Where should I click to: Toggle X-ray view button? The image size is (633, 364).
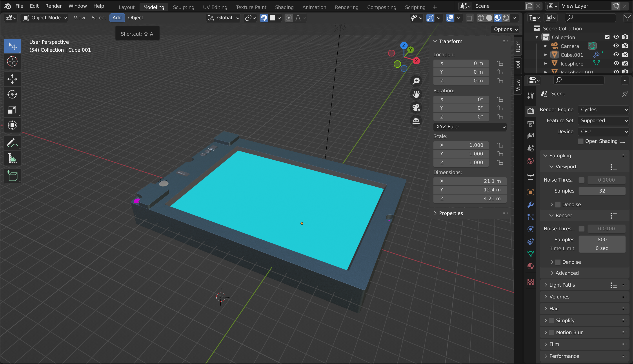[469, 18]
